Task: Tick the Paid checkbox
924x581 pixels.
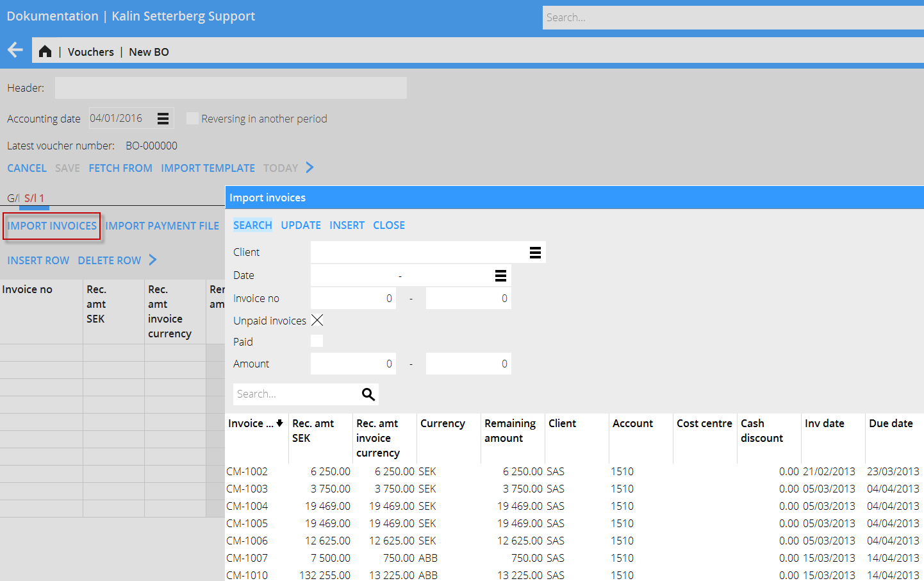Action: point(317,342)
